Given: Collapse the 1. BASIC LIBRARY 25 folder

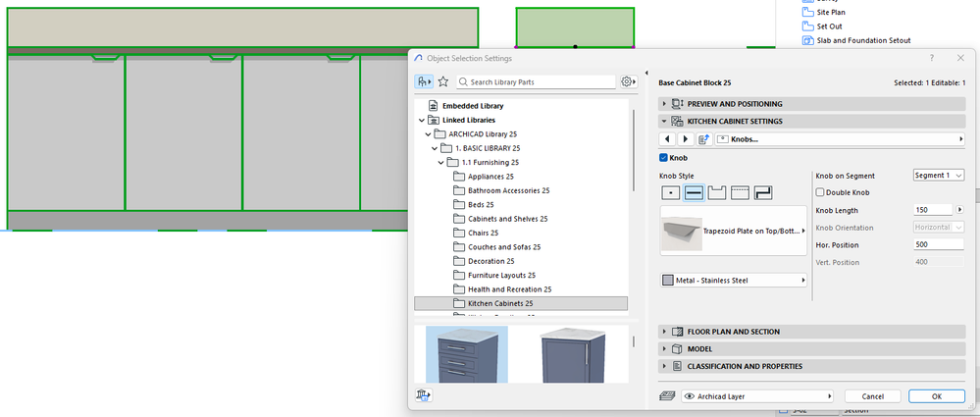Looking at the screenshot, I should tap(435, 148).
